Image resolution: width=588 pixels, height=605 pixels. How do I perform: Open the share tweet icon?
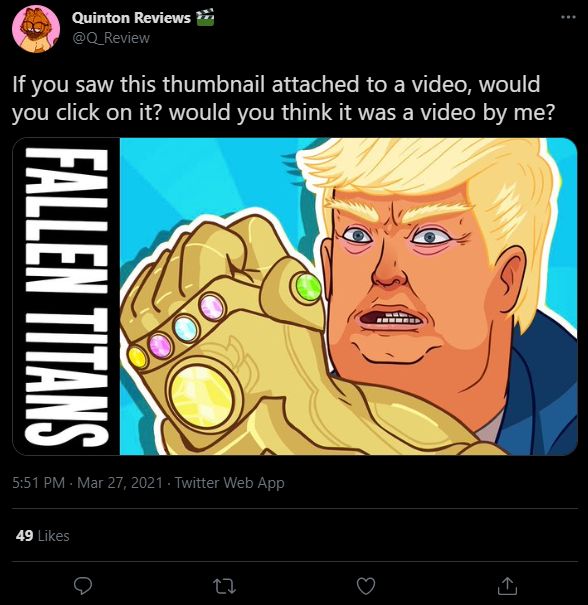click(507, 586)
